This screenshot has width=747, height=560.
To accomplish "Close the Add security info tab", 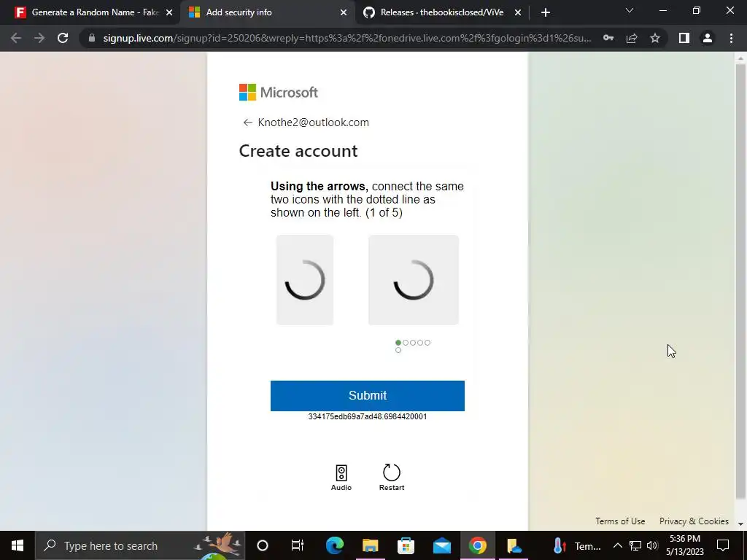I will 344,12.
